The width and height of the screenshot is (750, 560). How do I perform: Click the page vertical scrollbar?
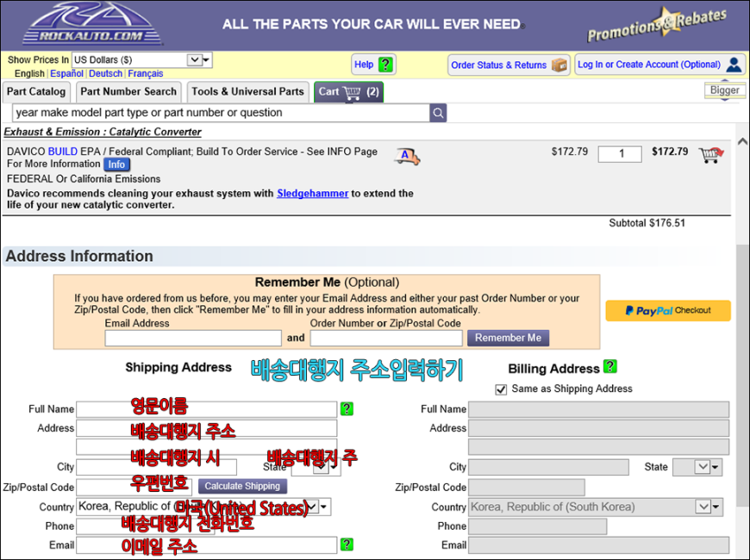[743, 376]
